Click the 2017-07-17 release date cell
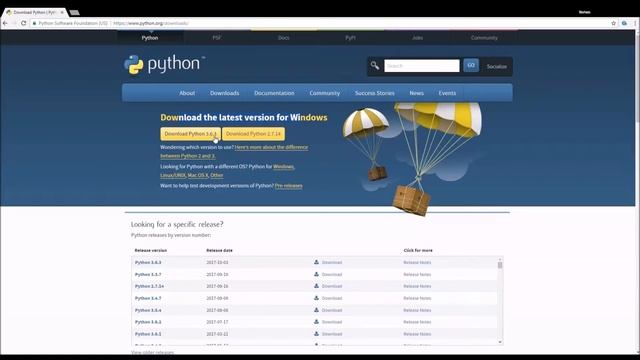The image size is (640, 360). (217, 322)
